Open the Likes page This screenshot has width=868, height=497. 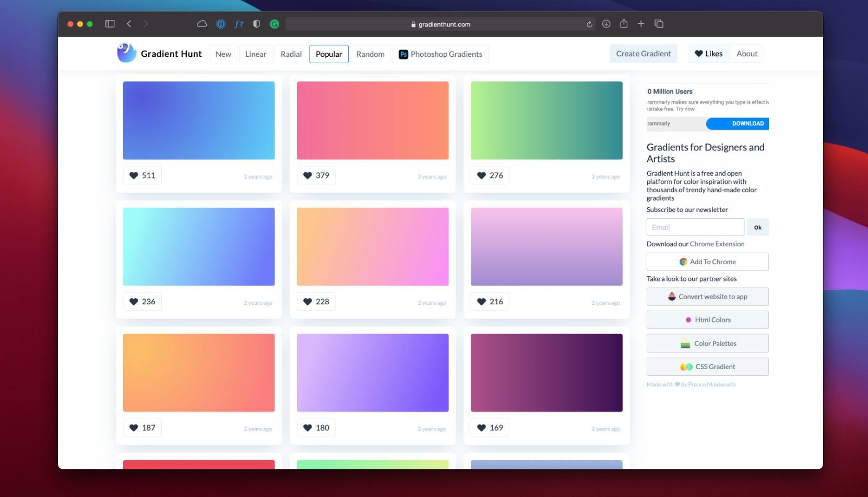pos(708,54)
